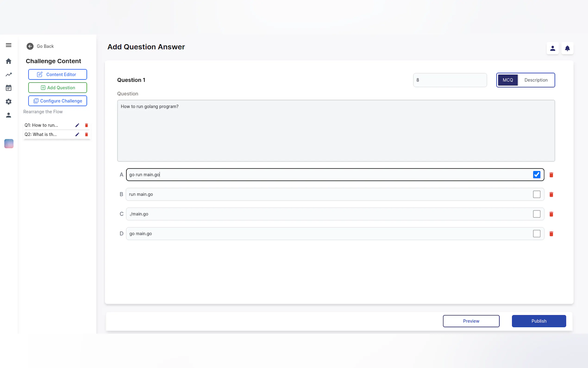Click the Preview button
The image size is (588, 368).
tap(471, 321)
